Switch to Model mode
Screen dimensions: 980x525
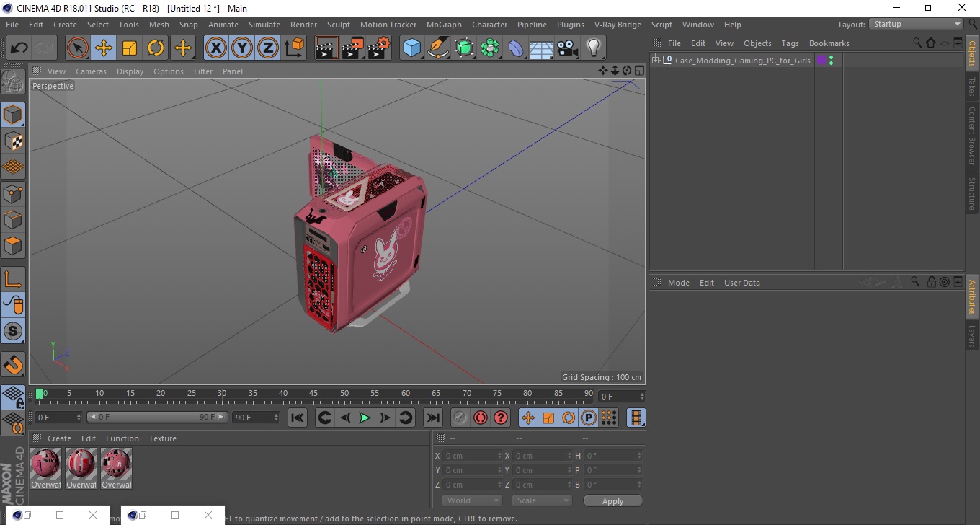tap(13, 115)
